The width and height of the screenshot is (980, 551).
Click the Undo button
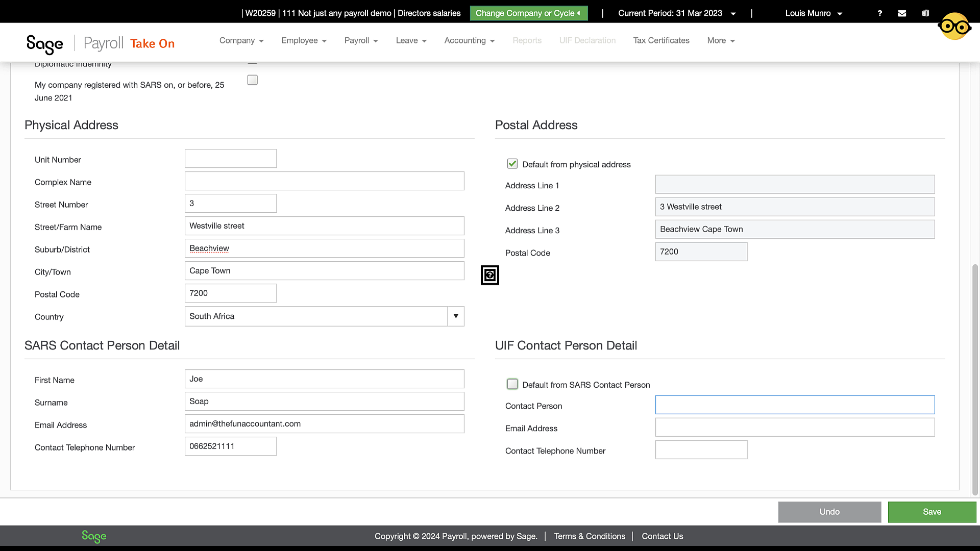830,512
